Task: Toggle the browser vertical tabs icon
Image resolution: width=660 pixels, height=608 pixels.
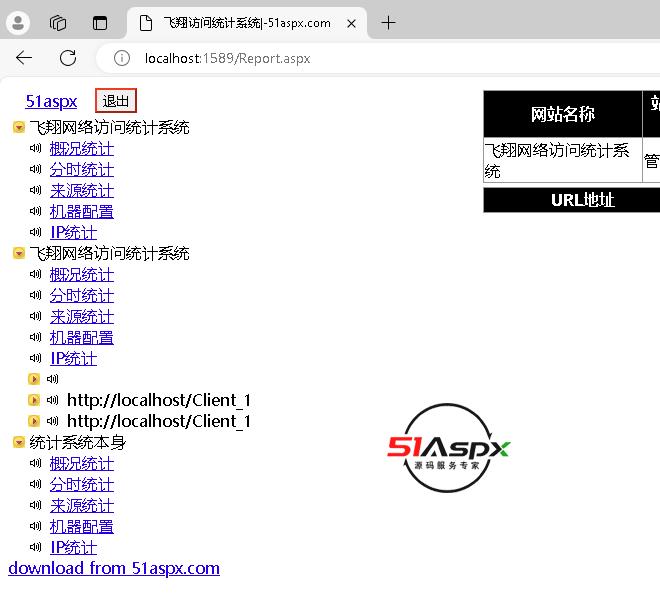Action: 100,23
